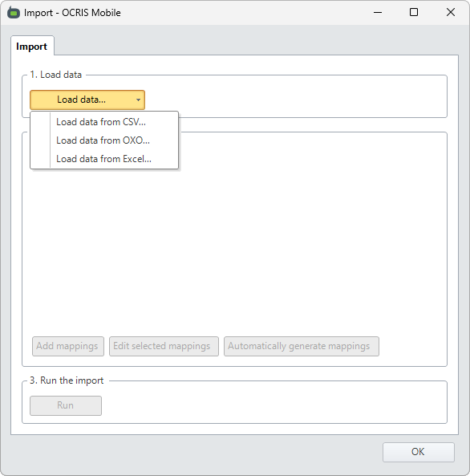The image size is (470, 476).
Task: Click Edit selected mappings button
Action: point(164,346)
